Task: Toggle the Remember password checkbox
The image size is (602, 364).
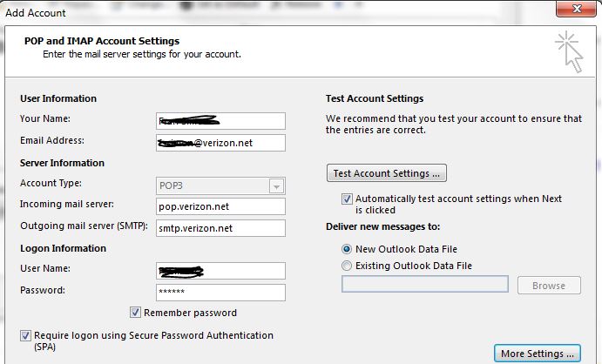Action: click(136, 313)
